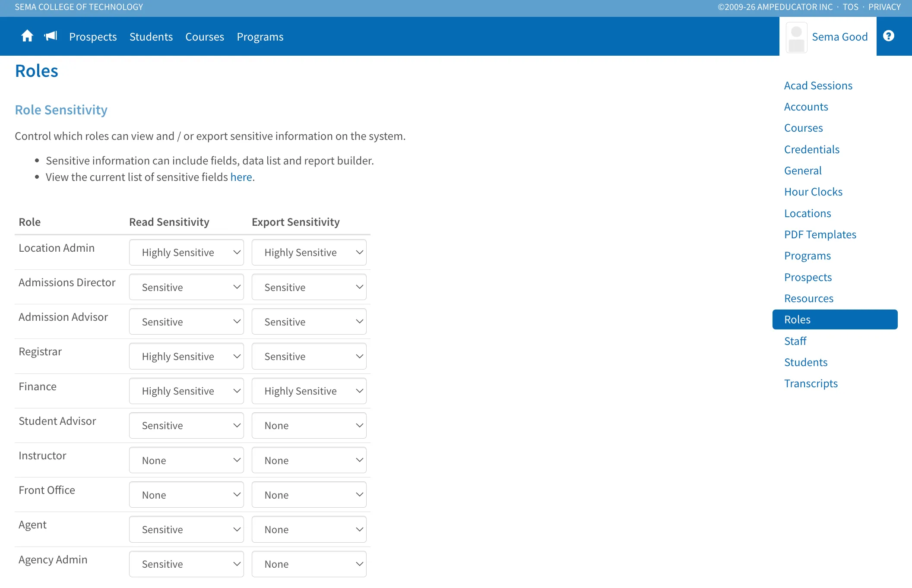Open Students in top navigation
Viewport: 912px width, 588px height.
click(x=151, y=37)
